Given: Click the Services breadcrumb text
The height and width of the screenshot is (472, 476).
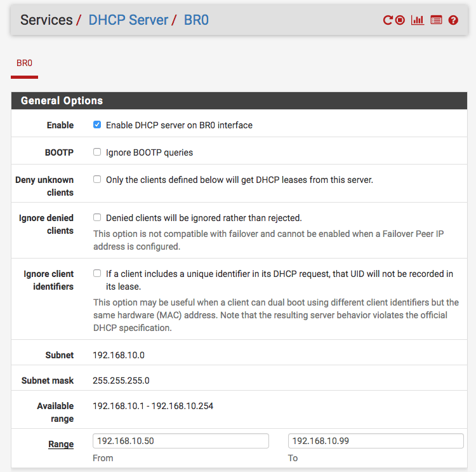Looking at the screenshot, I should coord(46,20).
